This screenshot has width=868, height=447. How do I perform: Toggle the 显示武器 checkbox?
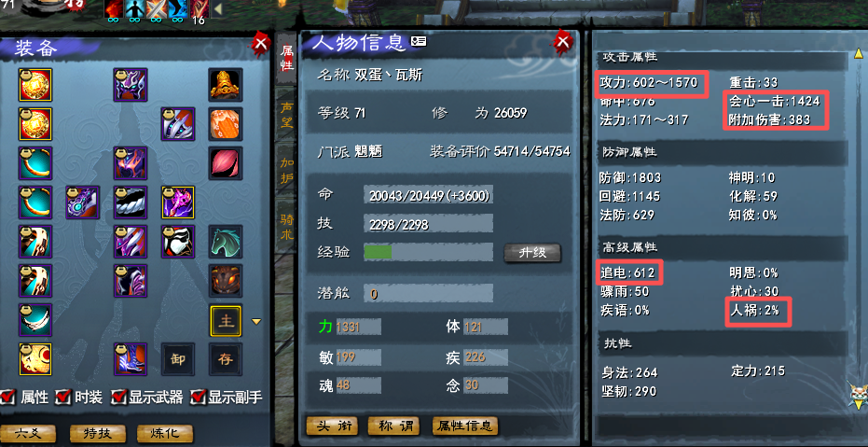[118, 397]
